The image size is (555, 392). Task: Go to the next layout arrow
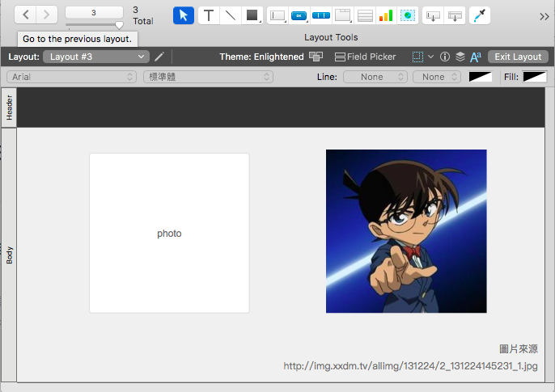click(47, 15)
